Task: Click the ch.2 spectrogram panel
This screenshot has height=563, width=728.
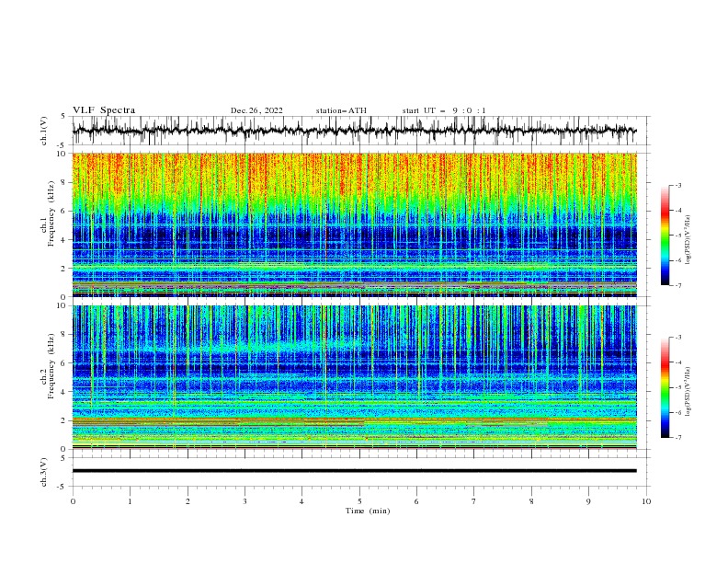Action: point(354,377)
